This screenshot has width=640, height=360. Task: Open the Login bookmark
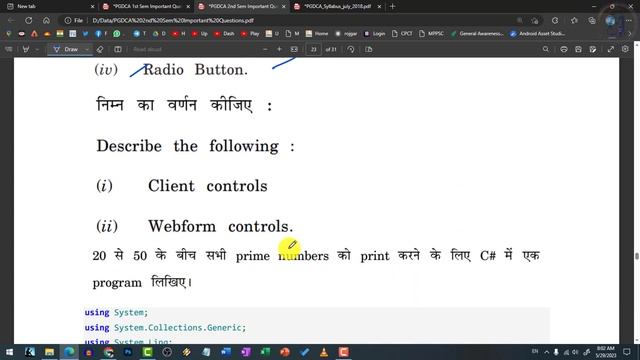click(x=374, y=34)
